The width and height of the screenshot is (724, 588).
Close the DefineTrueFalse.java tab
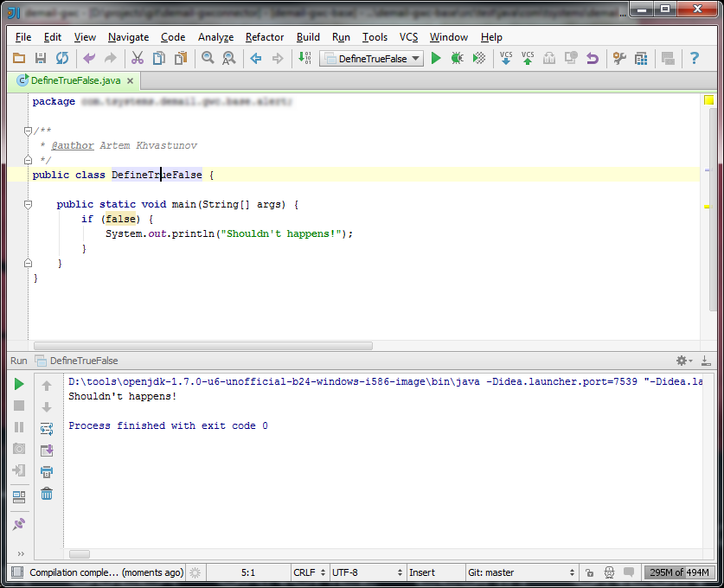[x=131, y=80]
